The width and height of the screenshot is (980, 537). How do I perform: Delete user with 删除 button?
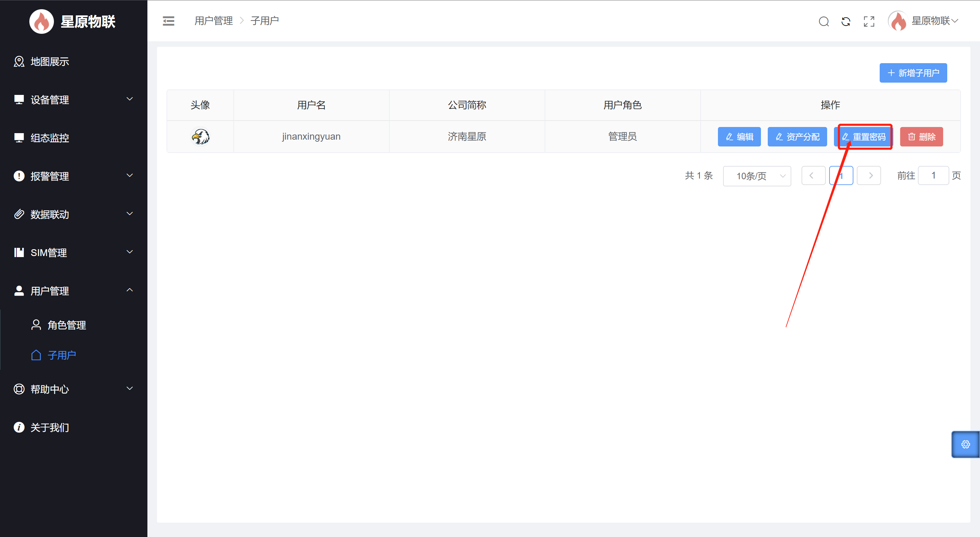921,137
